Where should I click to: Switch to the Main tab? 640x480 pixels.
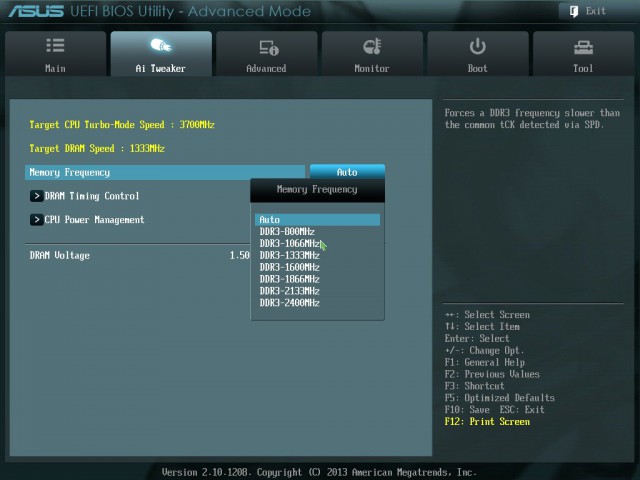[x=56, y=53]
